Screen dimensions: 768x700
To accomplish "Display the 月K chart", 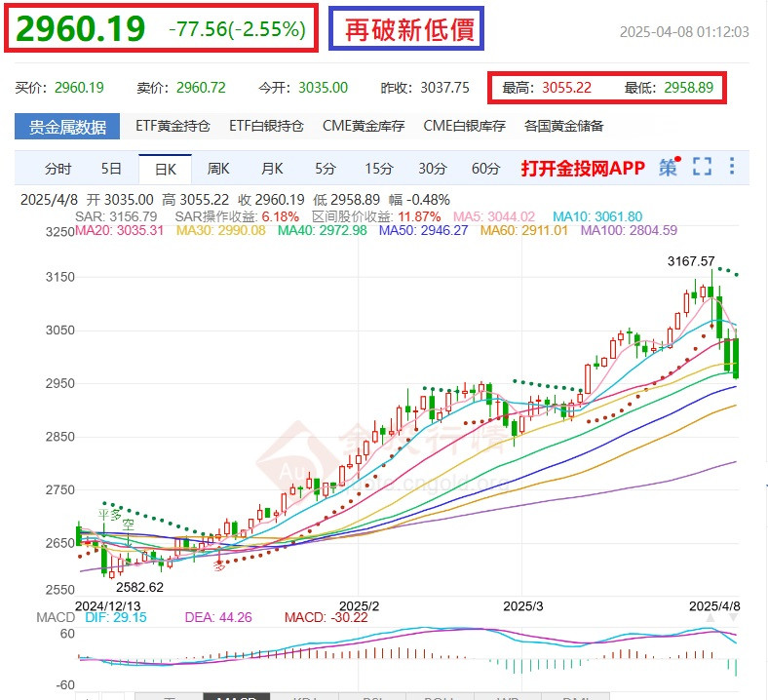I will [x=272, y=169].
